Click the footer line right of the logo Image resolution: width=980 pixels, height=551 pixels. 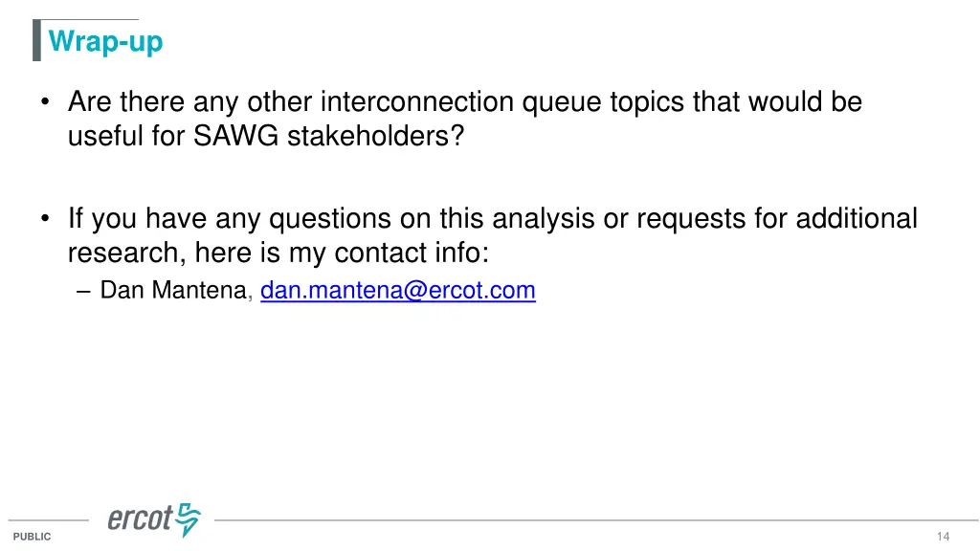[x=596, y=519]
